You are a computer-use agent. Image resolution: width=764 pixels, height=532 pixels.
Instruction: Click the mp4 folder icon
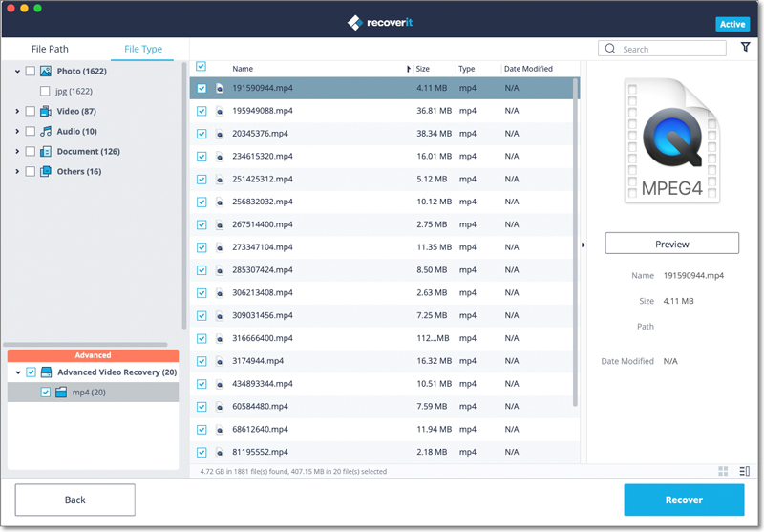click(61, 393)
